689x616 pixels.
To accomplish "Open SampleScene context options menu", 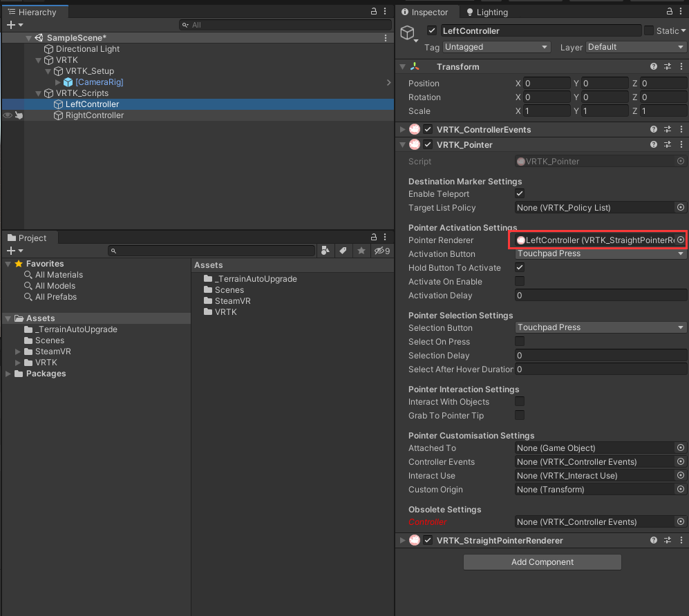I will coord(386,38).
